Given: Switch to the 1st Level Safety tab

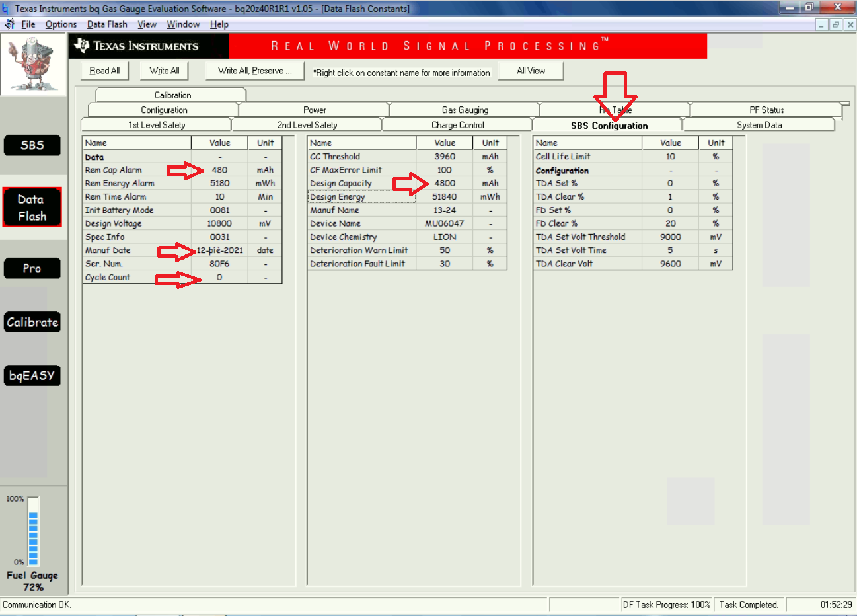Looking at the screenshot, I should coord(157,125).
